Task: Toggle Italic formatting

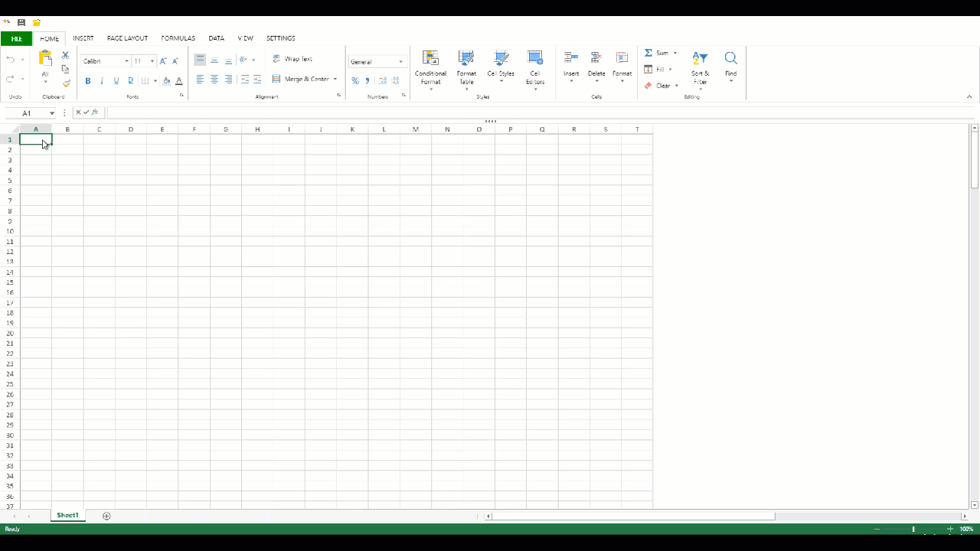Action: (x=102, y=80)
